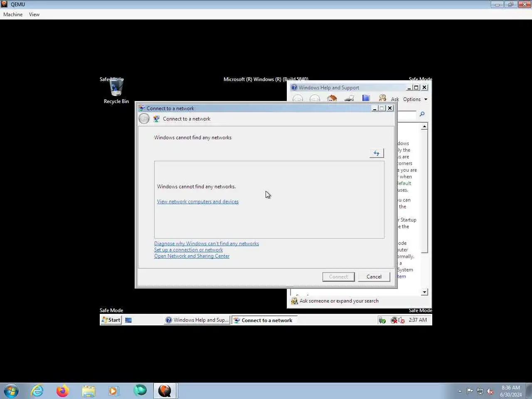Click host tray network icon
The image size is (532, 399).
[x=480, y=391]
